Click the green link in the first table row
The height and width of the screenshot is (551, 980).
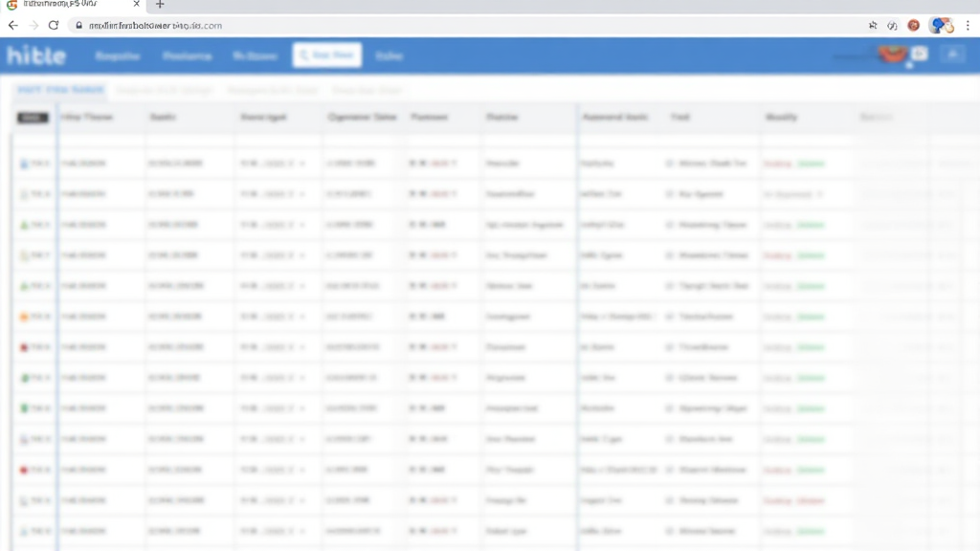point(811,164)
